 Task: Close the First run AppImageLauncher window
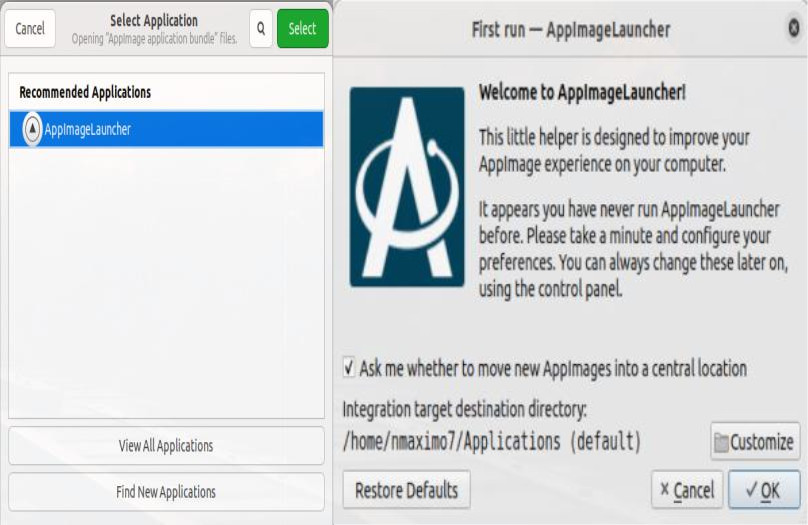794,27
